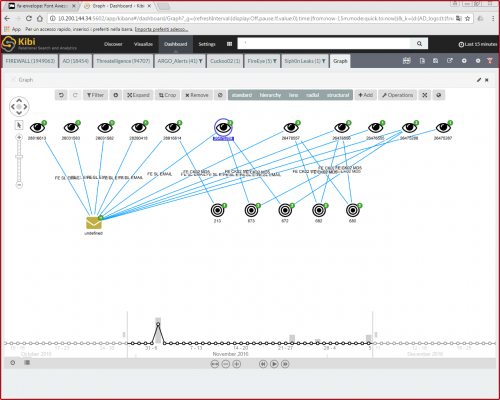Pan graph using navigation compass control
This screenshot has width=500, height=400.
coord(19,107)
